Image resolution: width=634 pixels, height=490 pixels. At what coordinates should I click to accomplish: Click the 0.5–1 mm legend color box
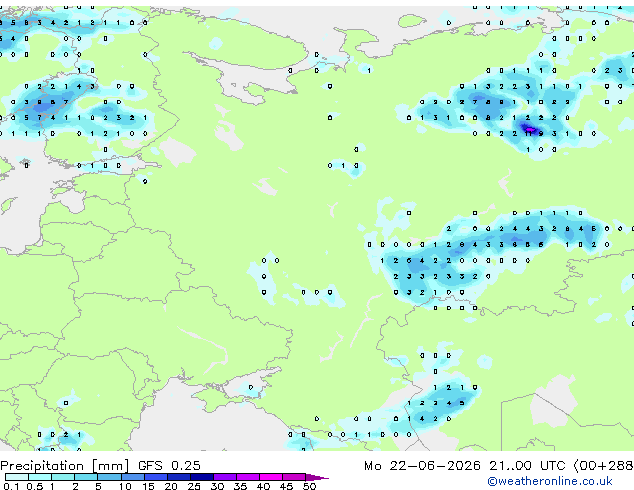(x=40, y=477)
